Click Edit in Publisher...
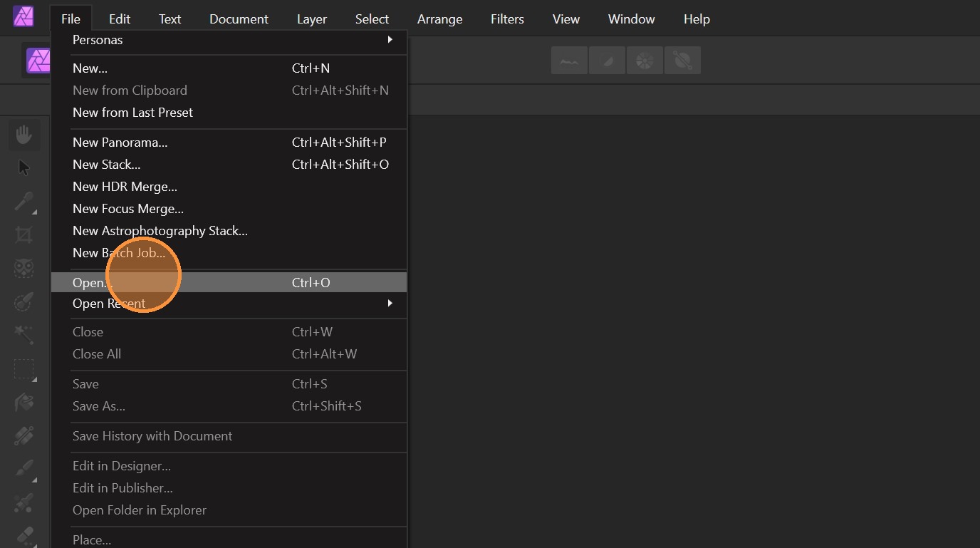980x548 pixels. pyautogui.click(x=229, y=488)
